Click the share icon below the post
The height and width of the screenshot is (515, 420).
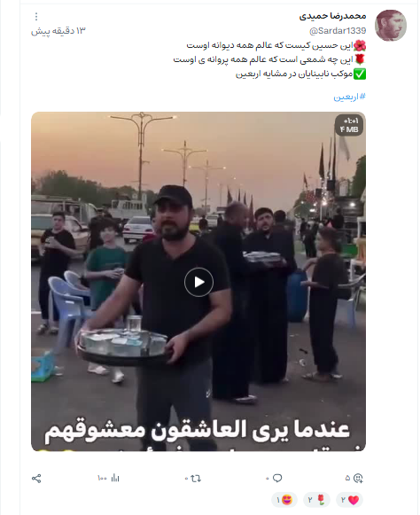36,479
